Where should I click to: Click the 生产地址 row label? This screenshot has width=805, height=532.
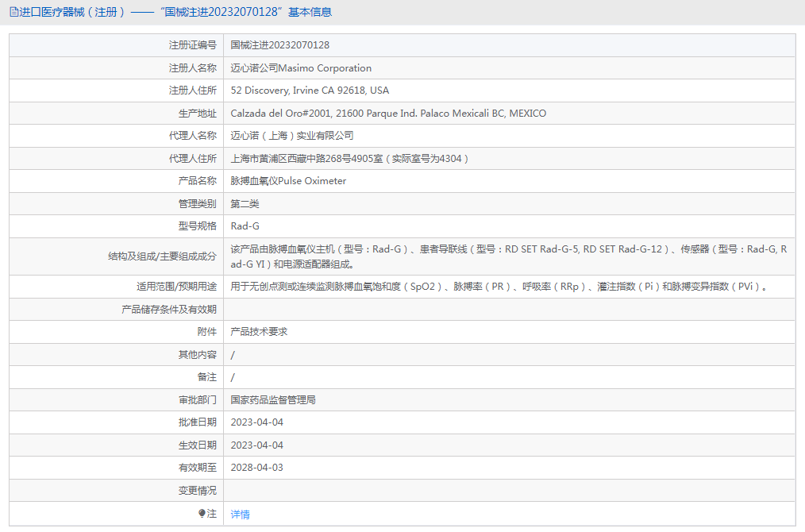coord(197,113)
